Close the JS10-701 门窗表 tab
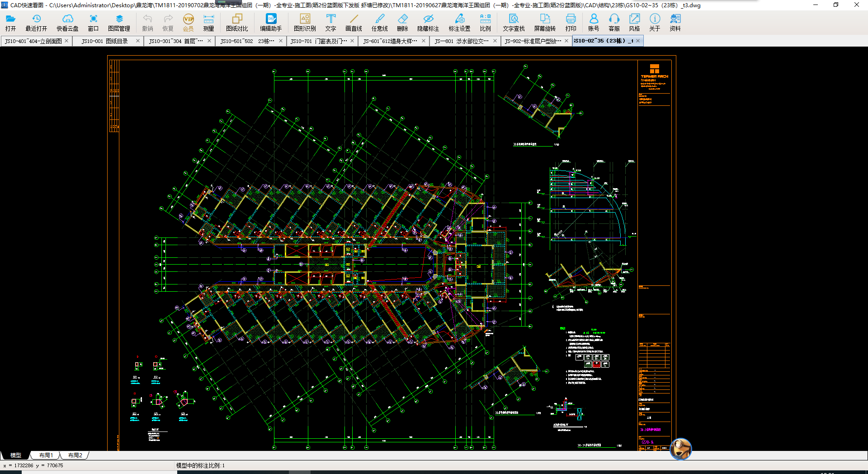 (x=352, y=41)
